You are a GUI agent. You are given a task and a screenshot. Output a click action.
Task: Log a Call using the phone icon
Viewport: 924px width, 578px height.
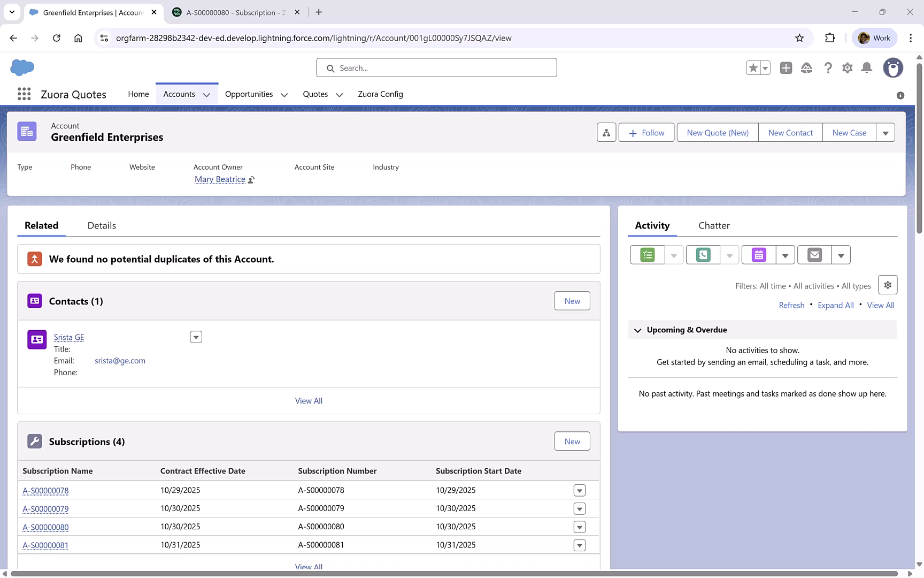tap(702, 255)
